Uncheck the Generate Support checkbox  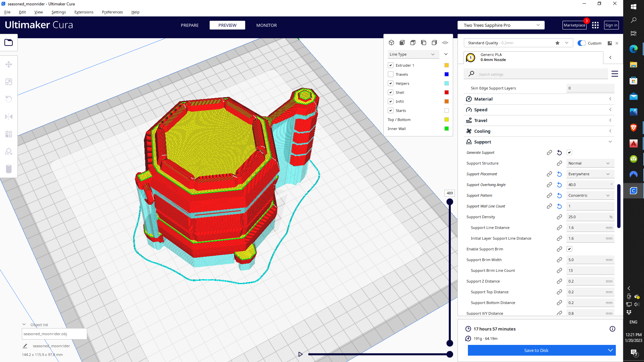569,153
